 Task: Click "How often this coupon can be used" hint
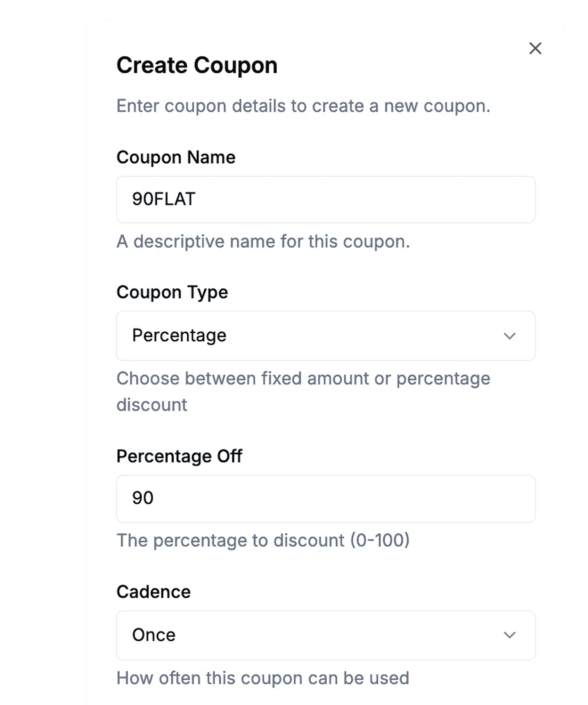[x=263, y=678]
